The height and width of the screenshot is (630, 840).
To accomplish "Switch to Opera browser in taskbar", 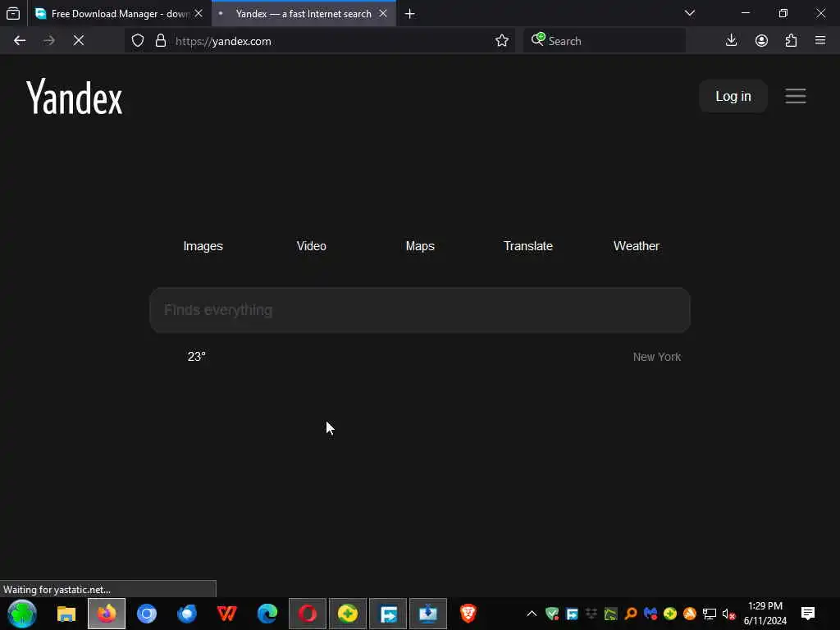I will pyautogui.click(x=308, y=614).
